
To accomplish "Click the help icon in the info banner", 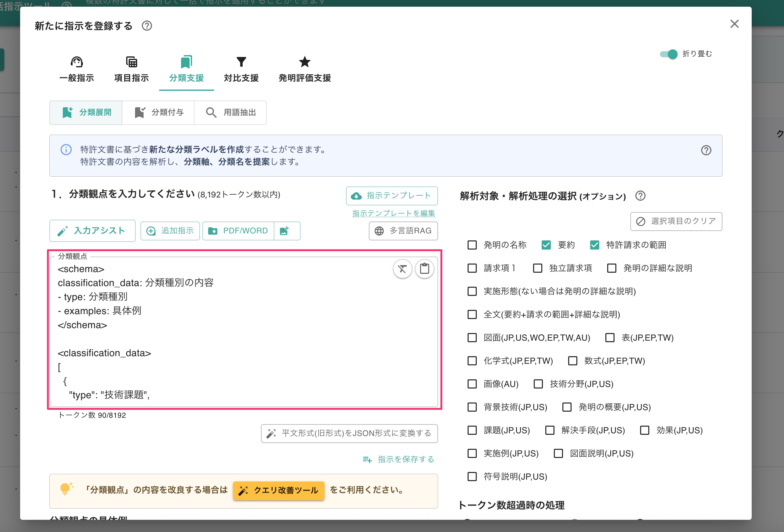I will [x=706, y=150].
